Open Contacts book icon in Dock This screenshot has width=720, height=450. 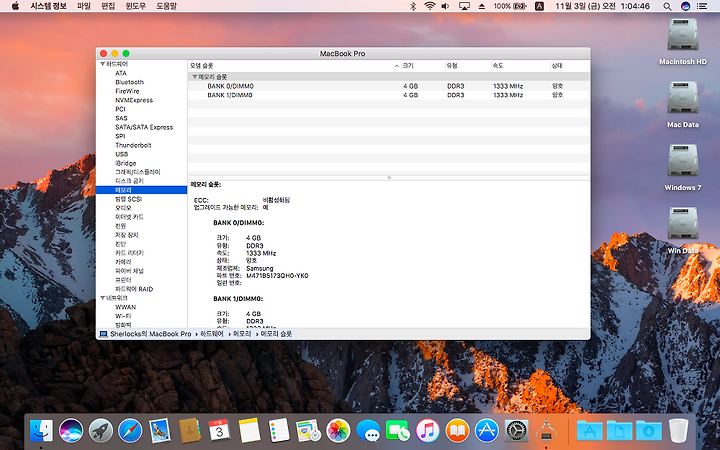[189, 431]
